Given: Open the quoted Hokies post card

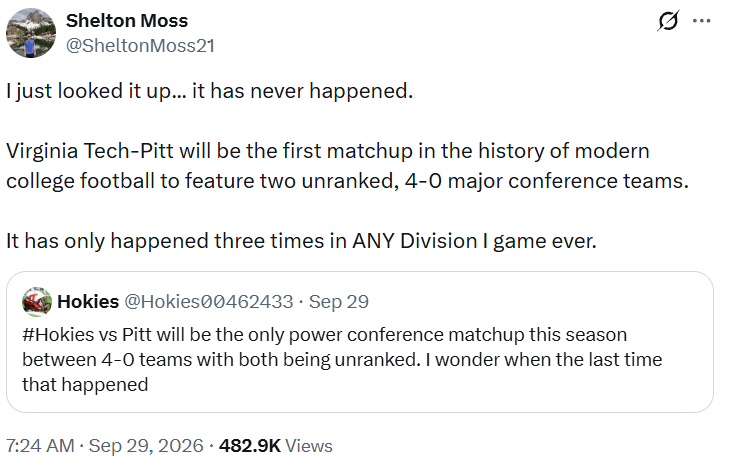Looking at the screenshot, I should [x=359, y=342].
